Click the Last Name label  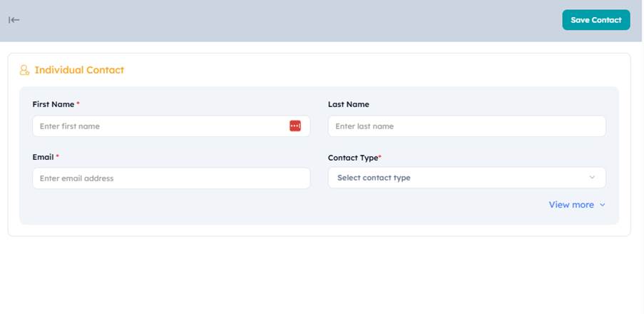tap(348, 104)
